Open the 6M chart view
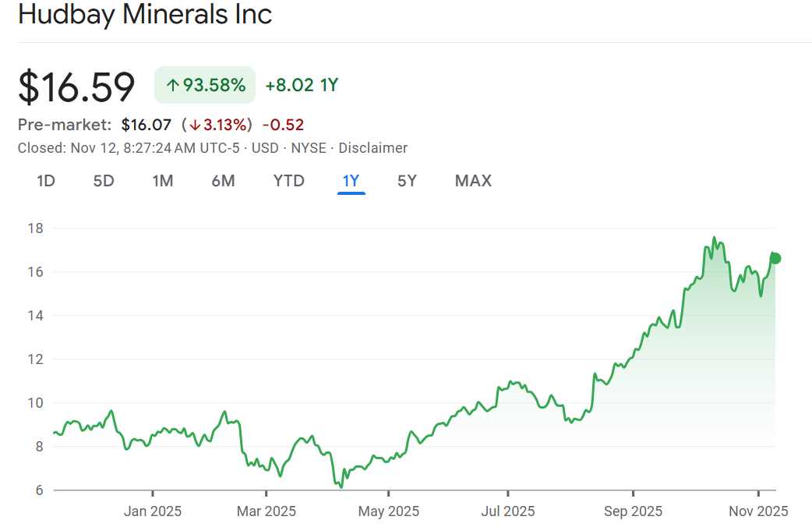The height and width of the screenshot is (527, 812). coord(223,181)
